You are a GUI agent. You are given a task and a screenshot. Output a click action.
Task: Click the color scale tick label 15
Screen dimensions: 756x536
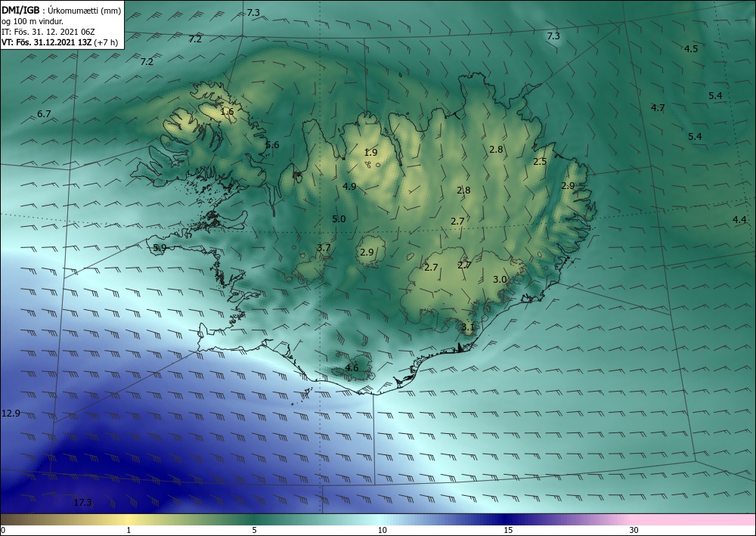click(x=508, y=530)
